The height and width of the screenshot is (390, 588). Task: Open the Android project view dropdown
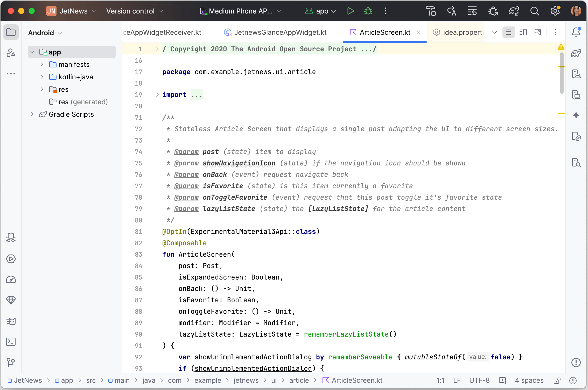pos(45,33)
